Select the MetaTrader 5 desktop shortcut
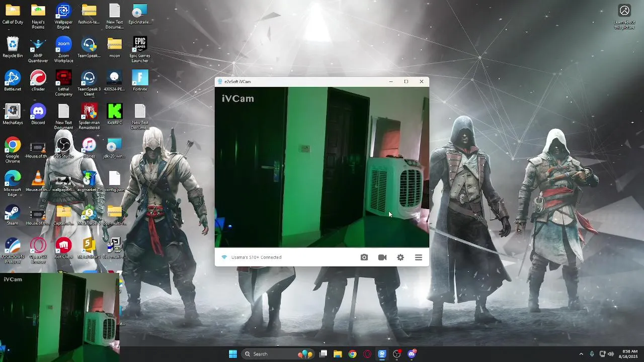The width and height of the screenshot is (644, 362). (x=89, y=215)
